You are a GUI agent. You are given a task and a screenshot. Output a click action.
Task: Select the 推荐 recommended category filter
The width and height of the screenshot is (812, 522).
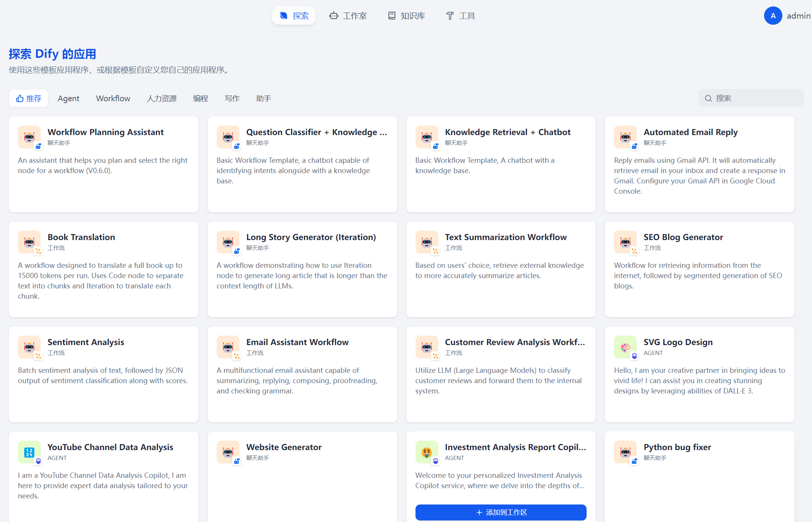coord(29,98)
